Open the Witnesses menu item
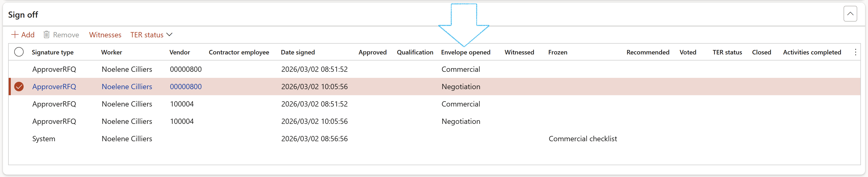The image size is (868, 177). pos(105,35)
